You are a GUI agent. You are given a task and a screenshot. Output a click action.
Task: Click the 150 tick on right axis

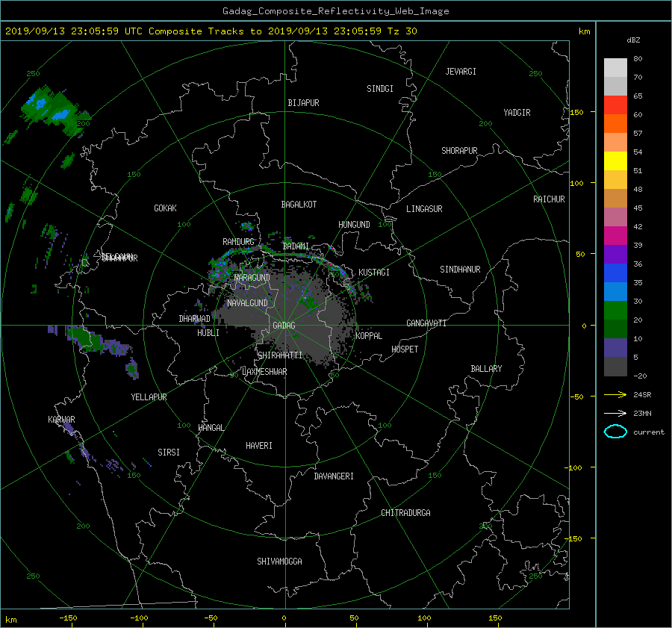click(x=576, y=112)
